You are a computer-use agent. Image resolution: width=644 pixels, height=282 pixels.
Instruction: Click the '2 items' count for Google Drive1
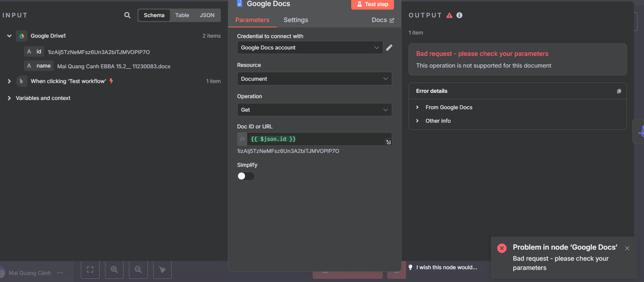[212, 36]
